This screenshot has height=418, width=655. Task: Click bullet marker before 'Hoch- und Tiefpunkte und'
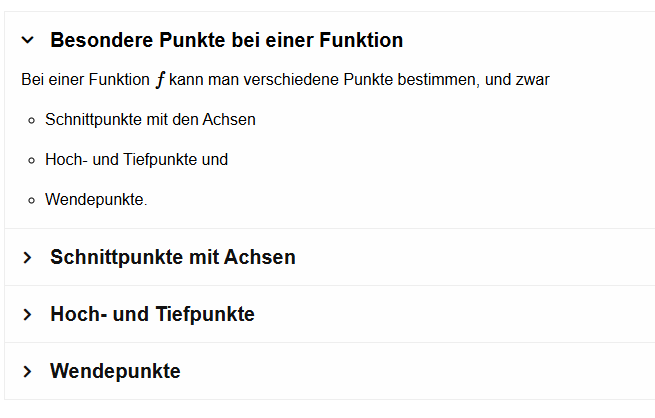(33, 160)
